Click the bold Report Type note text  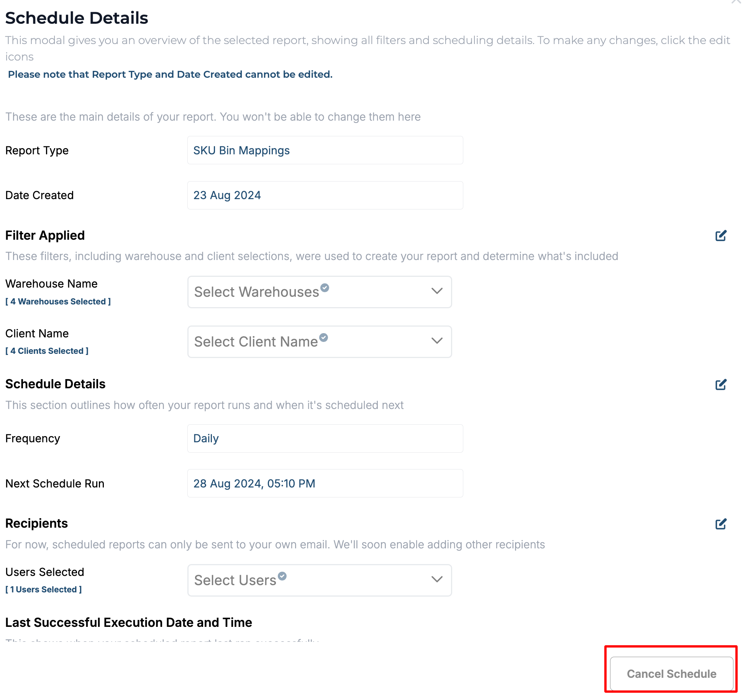pyautogui.click(x=170, y=74)
